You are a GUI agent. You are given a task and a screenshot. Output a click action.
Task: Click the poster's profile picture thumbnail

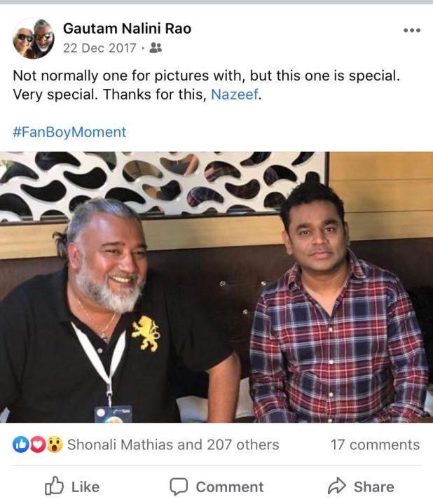(33, 38)
